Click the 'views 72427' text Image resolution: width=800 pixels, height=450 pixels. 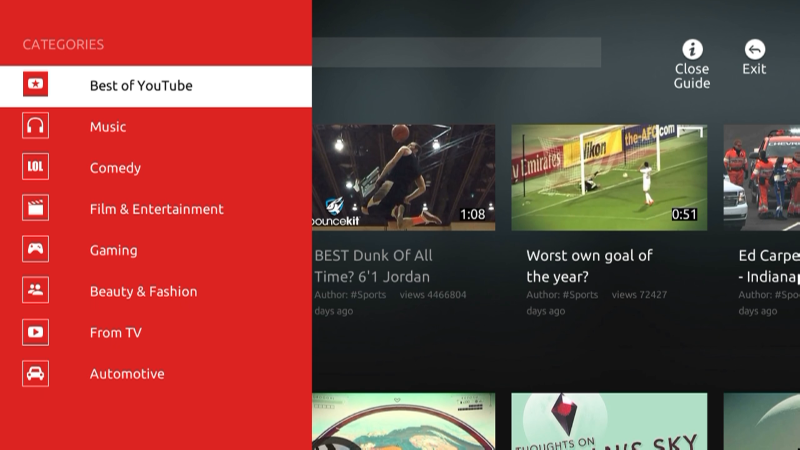[x=639, y=295]
